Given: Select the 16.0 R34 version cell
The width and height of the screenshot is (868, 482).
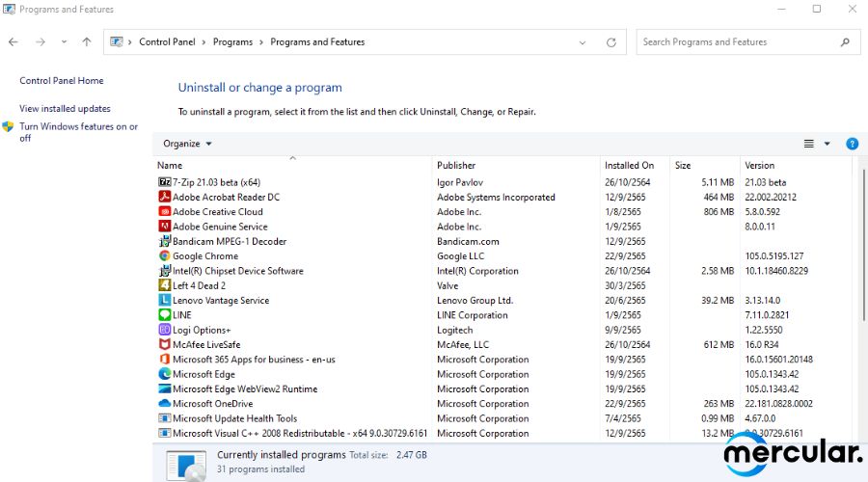Looking at the screenshot, I should (762, 345).
